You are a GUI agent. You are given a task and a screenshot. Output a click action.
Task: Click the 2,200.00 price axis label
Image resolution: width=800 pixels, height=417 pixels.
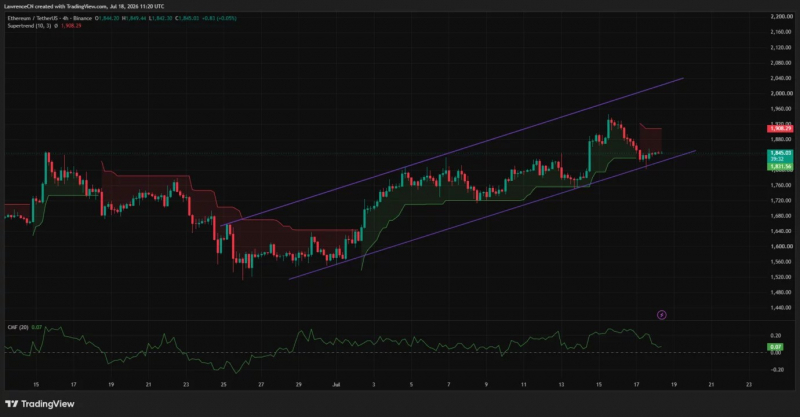pos(781,16)
